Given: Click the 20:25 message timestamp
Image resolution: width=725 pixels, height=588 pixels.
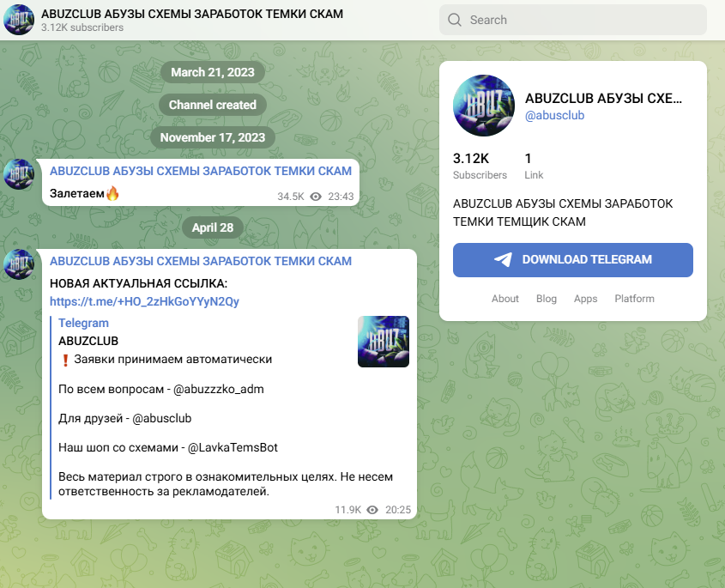Looking at the screenshot, I should pos(398,510).
